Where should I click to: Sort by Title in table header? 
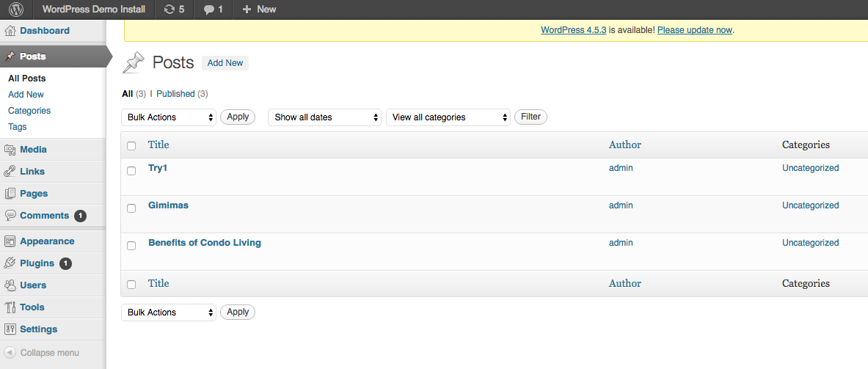[x=158, y=145]
